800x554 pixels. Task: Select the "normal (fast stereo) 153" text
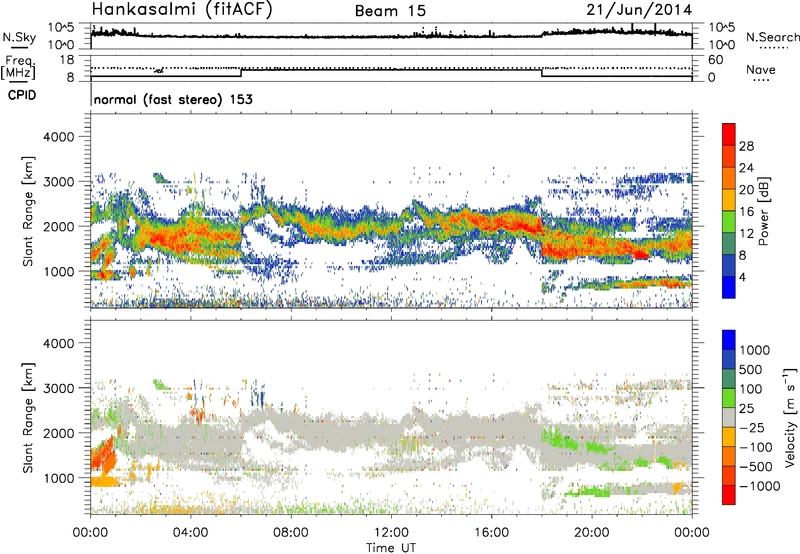173,99
